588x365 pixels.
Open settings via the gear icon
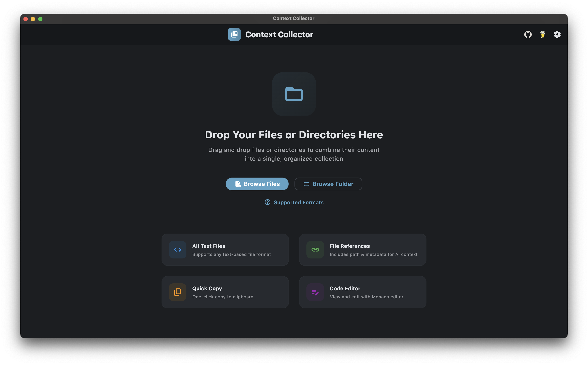click(x=557, y=35)
